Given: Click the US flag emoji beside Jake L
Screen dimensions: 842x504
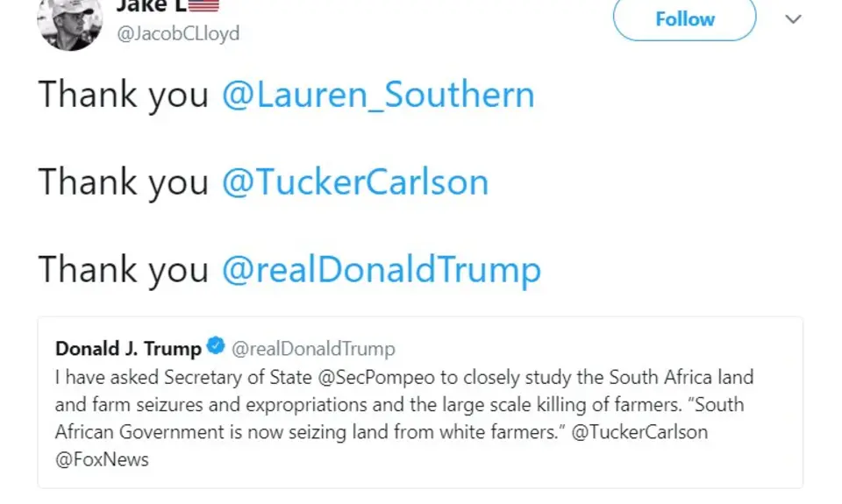Looking at the screenshot, I should (203, 5).
